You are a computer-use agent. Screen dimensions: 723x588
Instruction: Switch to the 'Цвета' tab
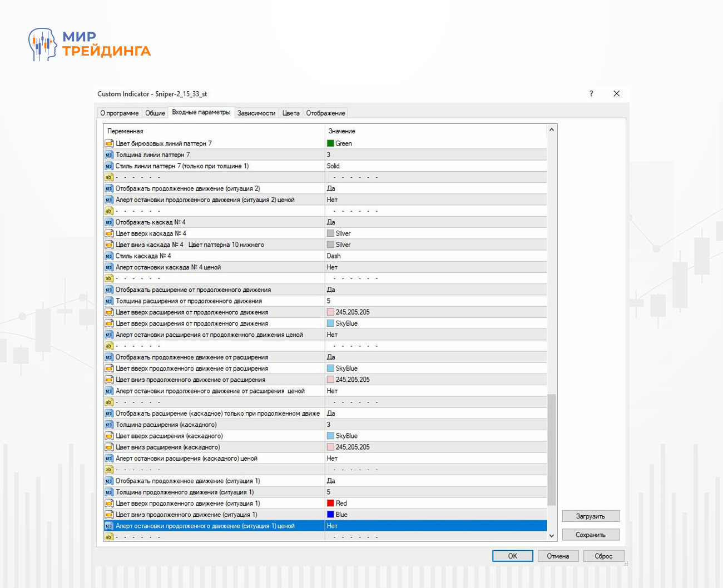(x=291, y=113)
